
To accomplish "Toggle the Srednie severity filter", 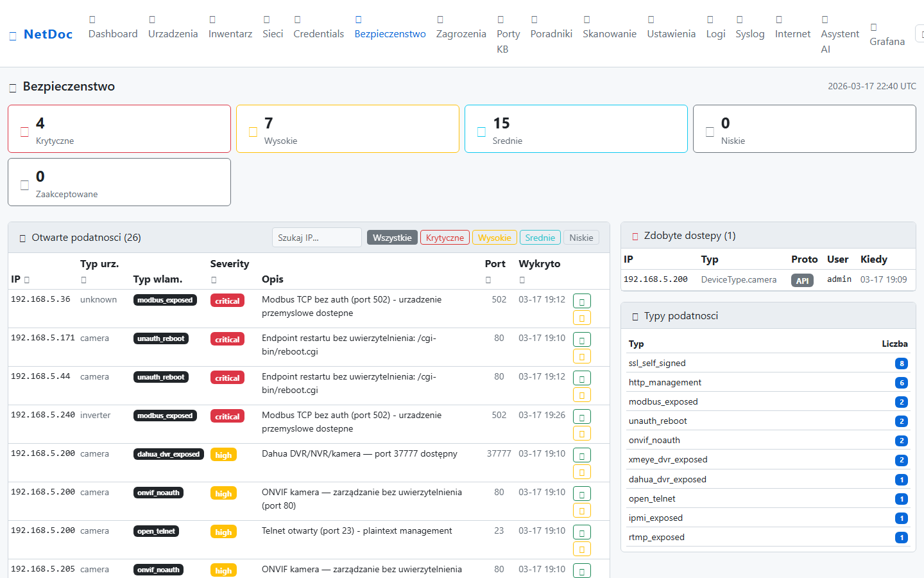I will (x=540, y=238).
